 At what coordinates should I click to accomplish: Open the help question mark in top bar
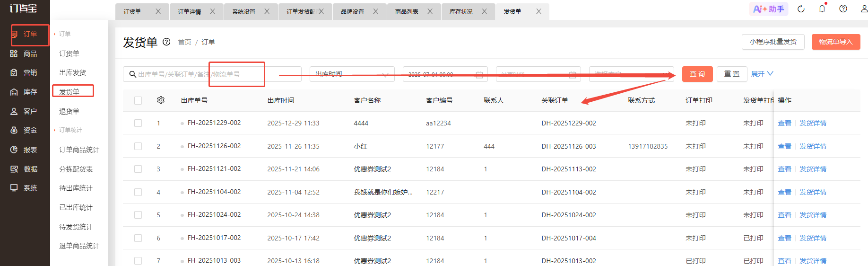pyautogui.click(x=843, y=9)
